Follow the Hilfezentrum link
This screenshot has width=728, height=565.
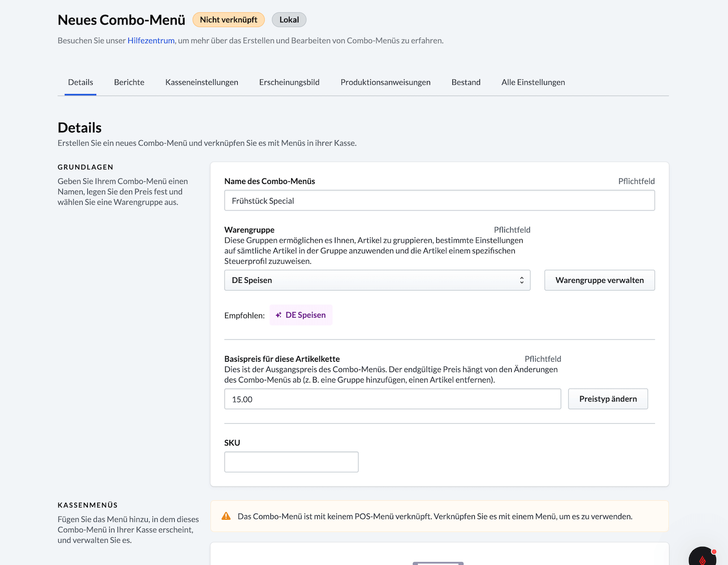click(x=151, y=41)
